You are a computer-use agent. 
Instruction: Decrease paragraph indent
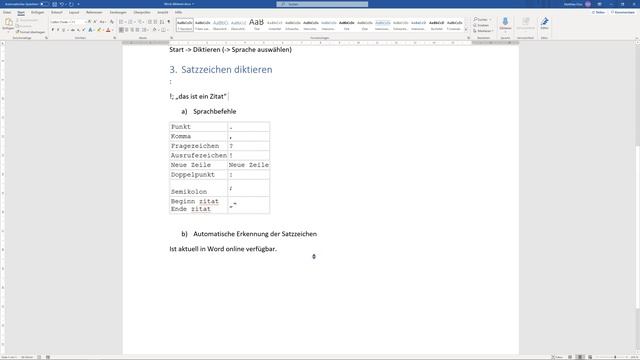click(x=150, y=22)
